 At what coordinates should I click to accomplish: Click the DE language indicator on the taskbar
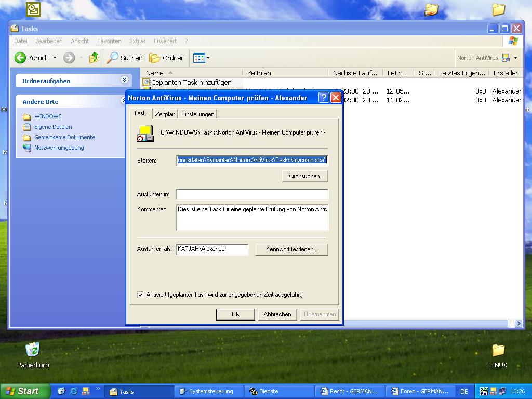coord(464,391)
